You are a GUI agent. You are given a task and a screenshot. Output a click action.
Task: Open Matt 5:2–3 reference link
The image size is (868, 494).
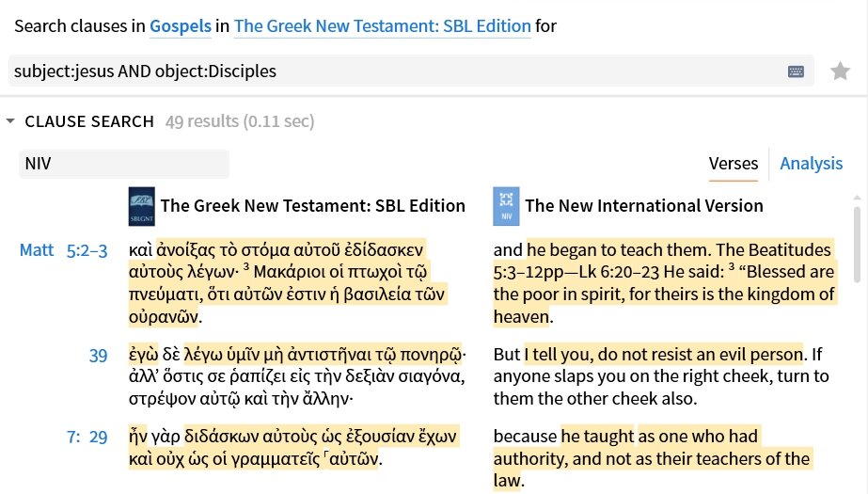tap(64, 250)
